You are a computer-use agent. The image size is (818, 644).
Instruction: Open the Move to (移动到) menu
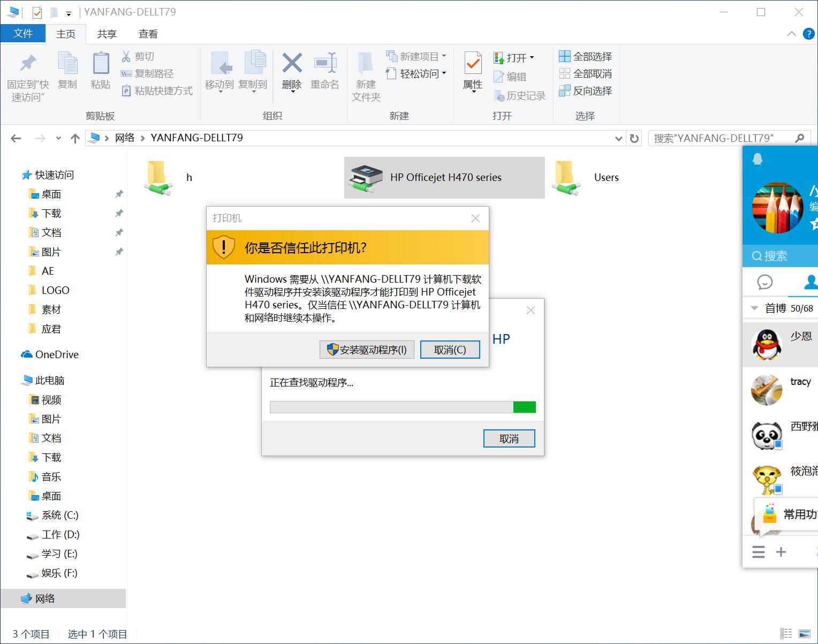(x=219, y=73)
